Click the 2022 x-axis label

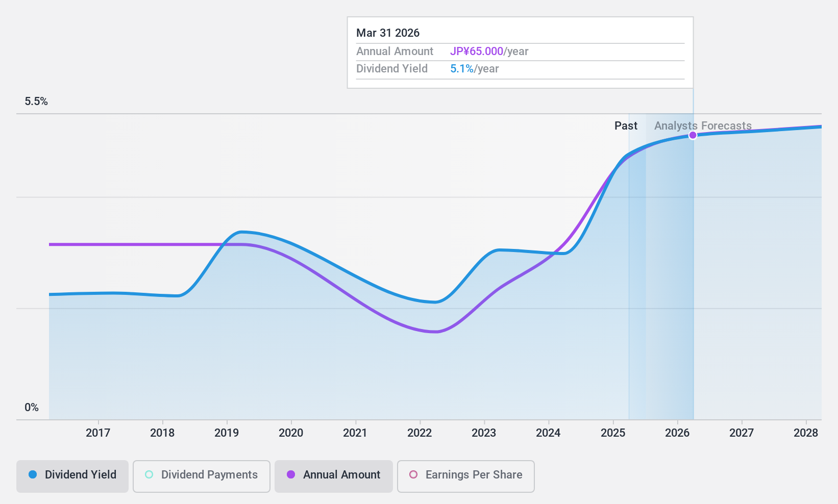[420, 433]
